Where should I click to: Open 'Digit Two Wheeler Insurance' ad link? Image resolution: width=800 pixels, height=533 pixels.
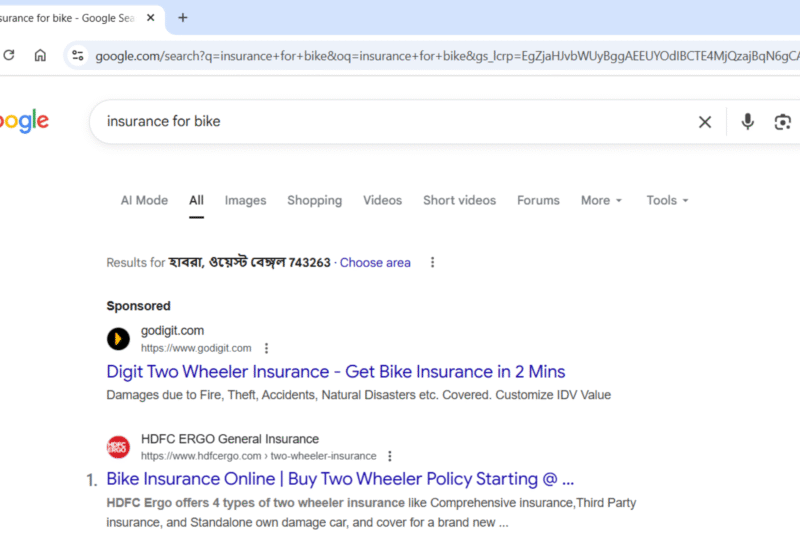(336, 372)
